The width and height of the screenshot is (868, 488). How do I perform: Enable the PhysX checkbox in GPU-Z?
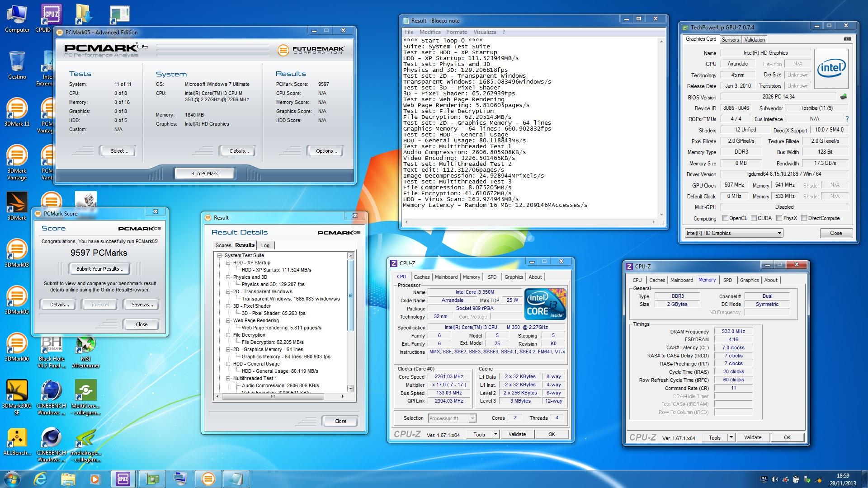coord(779,218)
